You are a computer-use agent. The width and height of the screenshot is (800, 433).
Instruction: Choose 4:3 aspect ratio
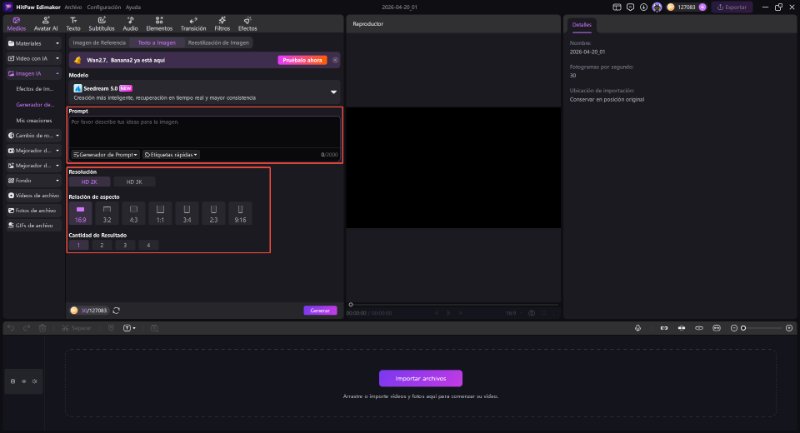134,214
